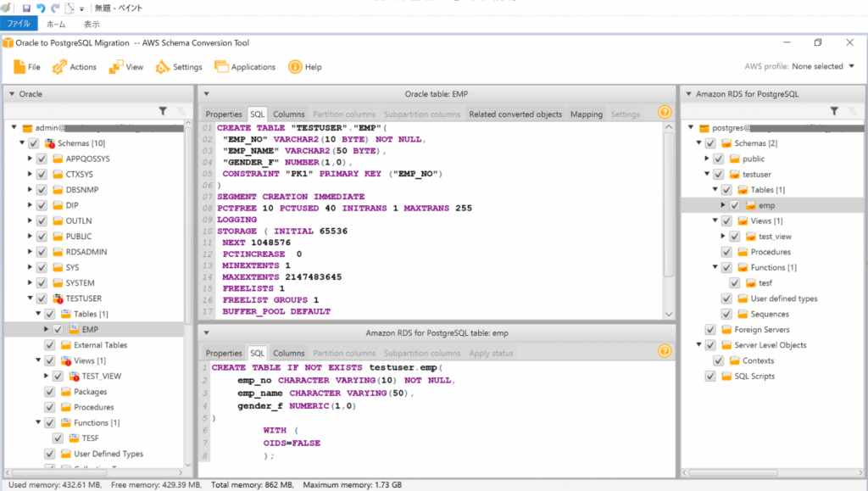868x491 pixels.
Task: Click the Contexts folder icon
Action: [x=735, y=360]
